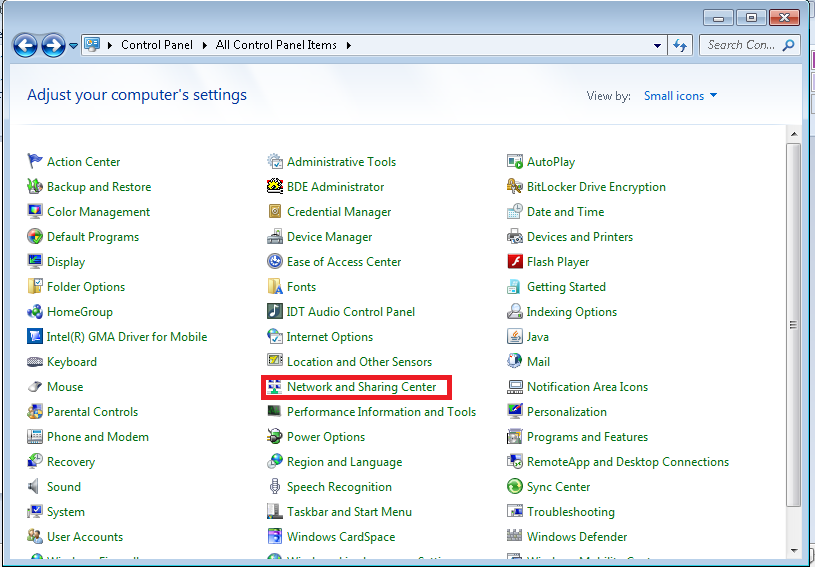This screenshot has height=567, width=815.
Task: Click the Forward arrow button
Action: click(x=53, y=46)
